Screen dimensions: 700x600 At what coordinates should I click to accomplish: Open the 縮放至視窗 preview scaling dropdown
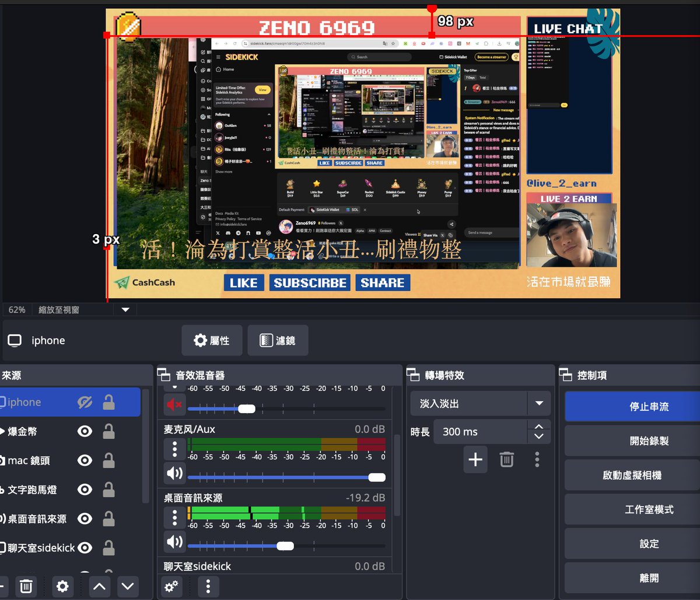(x=85, y=310)
